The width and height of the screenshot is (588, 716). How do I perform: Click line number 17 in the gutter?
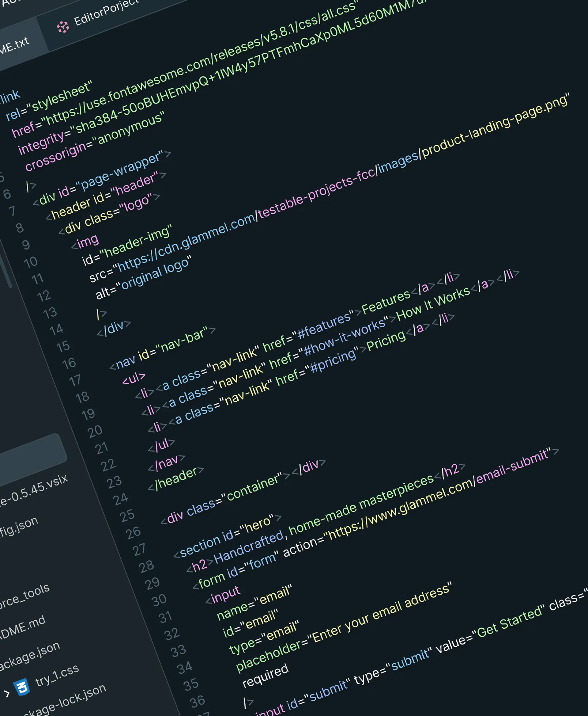click(75, 380)
